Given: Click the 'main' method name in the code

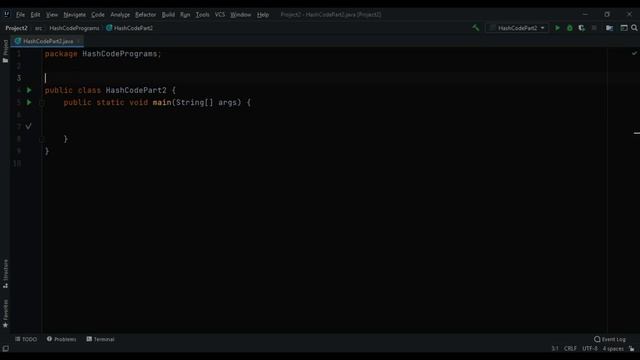Looking at the screenshot, I should (162, 102).
